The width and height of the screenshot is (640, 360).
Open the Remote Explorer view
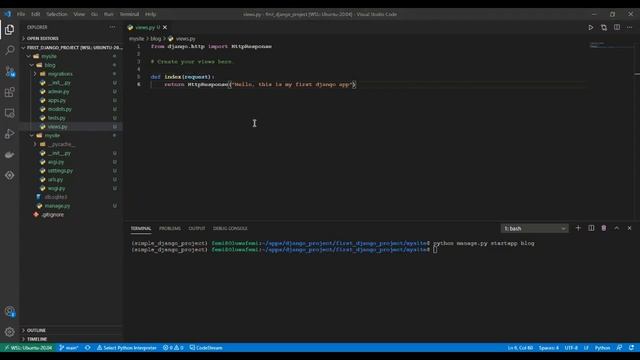click(x=9, y=113)
